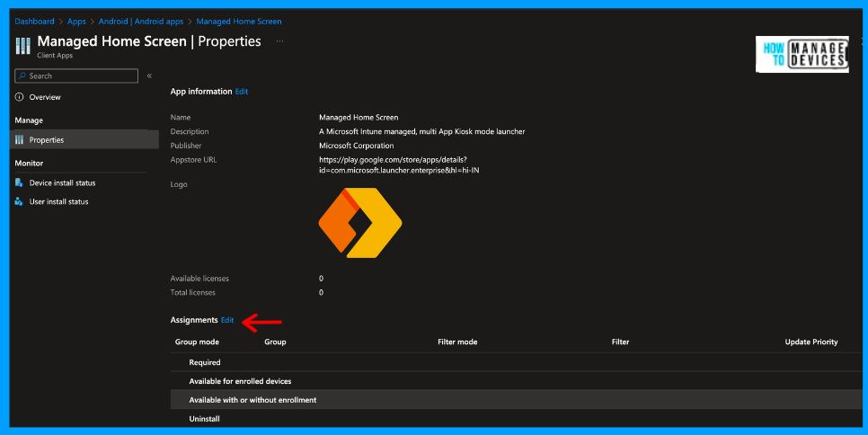
Task: Click the Total licenses label
Action: click(x=192, y=292)
